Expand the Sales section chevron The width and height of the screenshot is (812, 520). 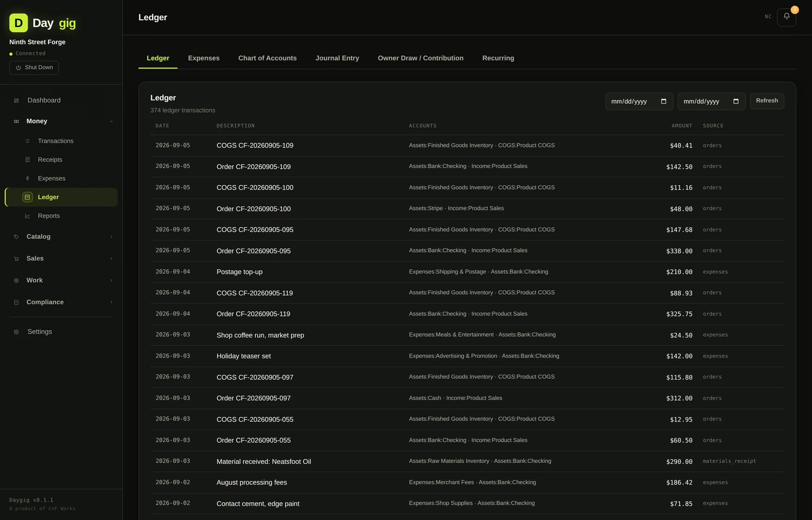[111, 259]
